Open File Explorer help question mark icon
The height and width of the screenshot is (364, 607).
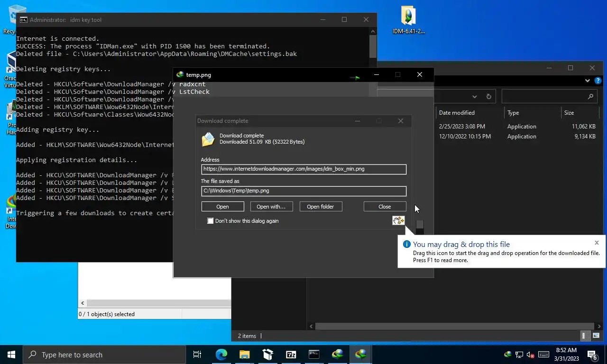(598, 81)
